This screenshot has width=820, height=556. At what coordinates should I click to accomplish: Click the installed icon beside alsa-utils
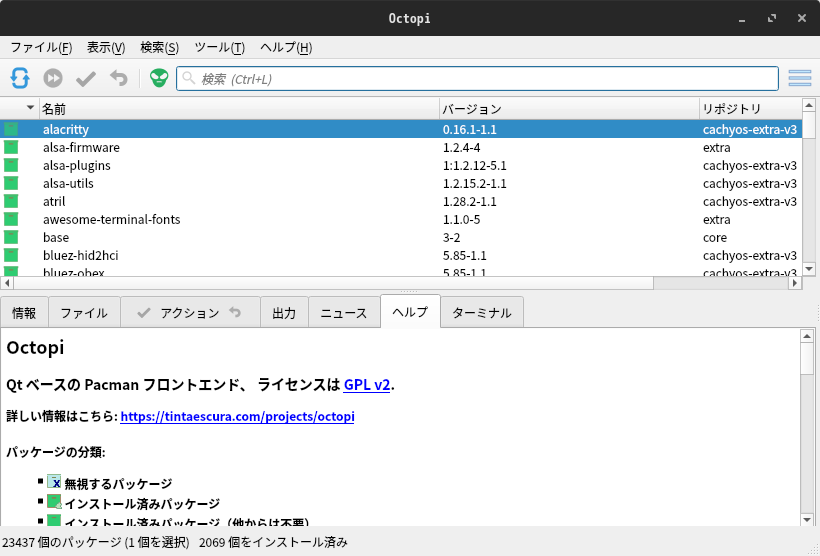(x=11, y=183)
